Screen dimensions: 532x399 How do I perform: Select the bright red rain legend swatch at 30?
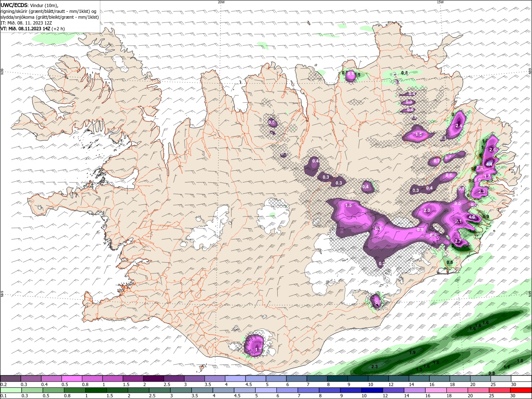(521, 390)
